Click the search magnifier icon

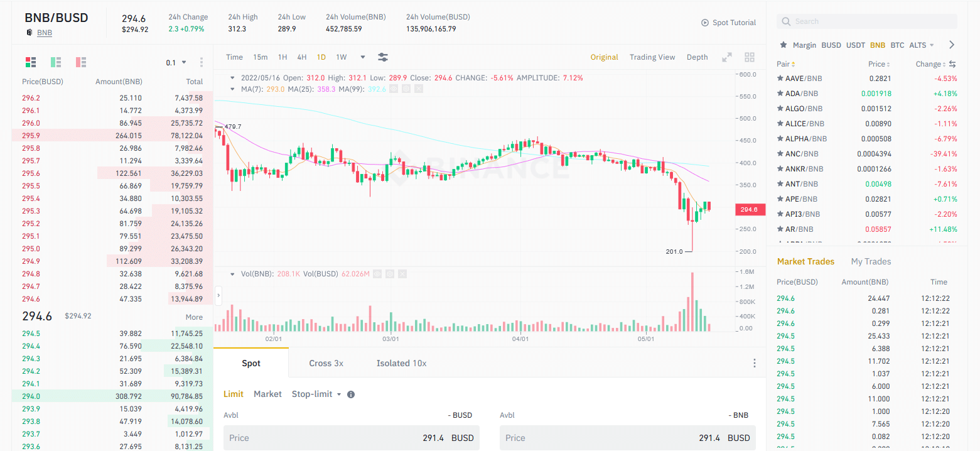786,21
